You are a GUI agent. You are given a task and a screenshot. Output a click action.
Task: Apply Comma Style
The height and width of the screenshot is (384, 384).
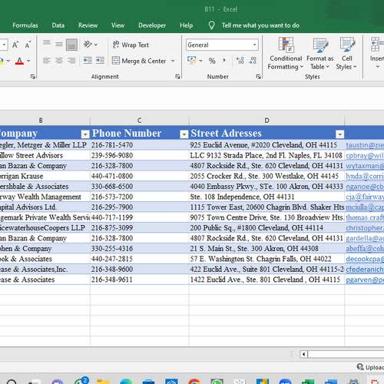coord(224,61)
